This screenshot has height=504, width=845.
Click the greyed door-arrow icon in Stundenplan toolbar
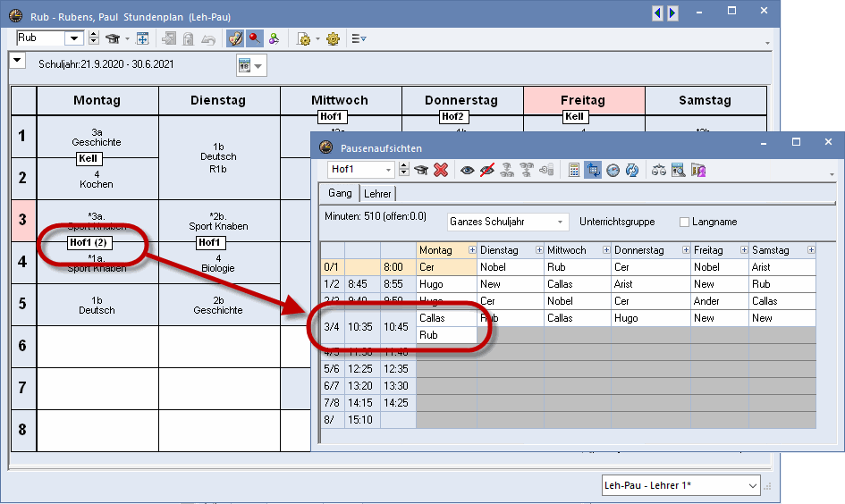169,38
